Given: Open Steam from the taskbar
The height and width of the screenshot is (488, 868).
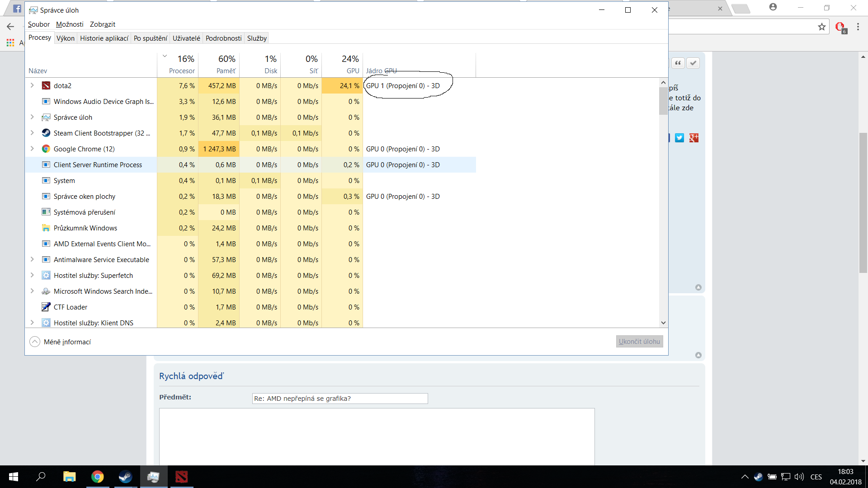Looking at the screenshot, I should point(125,477).
